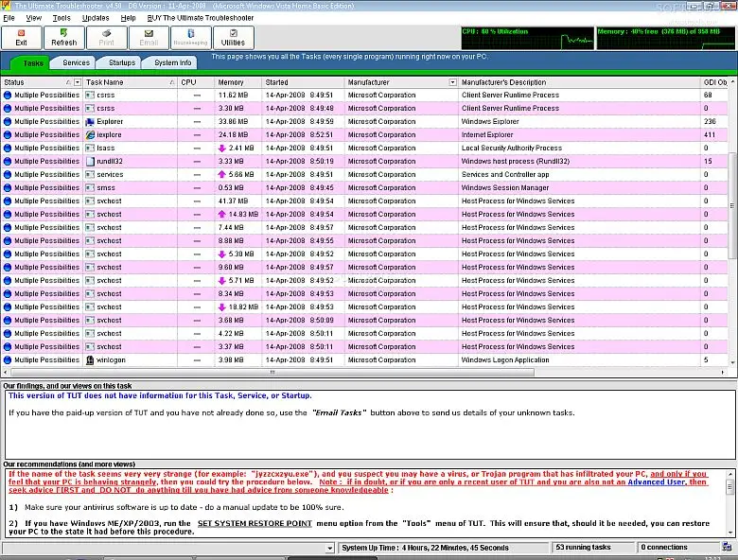The height and width of the screenshot is (560, 738).
Task: Open the View menu
Action: pyautogui.click(x=33, y=18)
